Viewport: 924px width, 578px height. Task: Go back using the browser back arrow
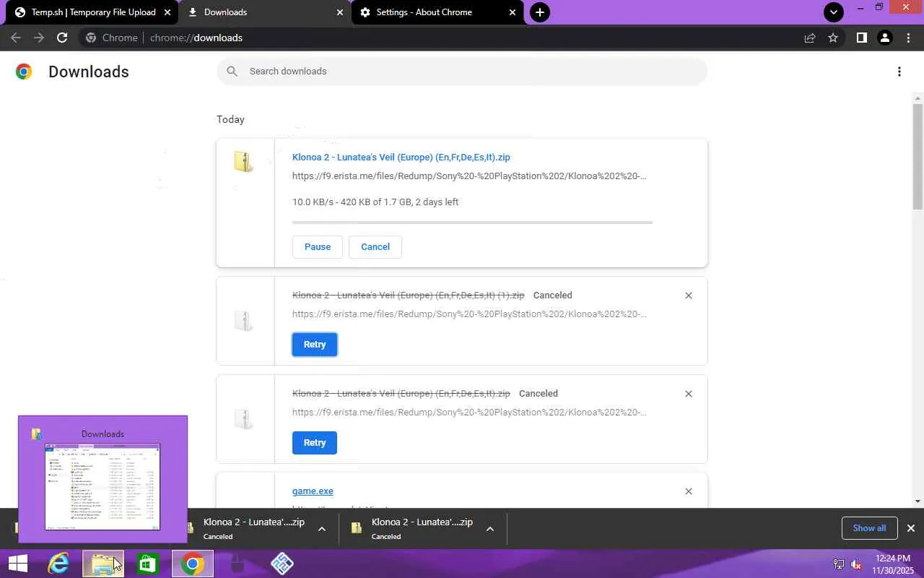coord(16,38)
